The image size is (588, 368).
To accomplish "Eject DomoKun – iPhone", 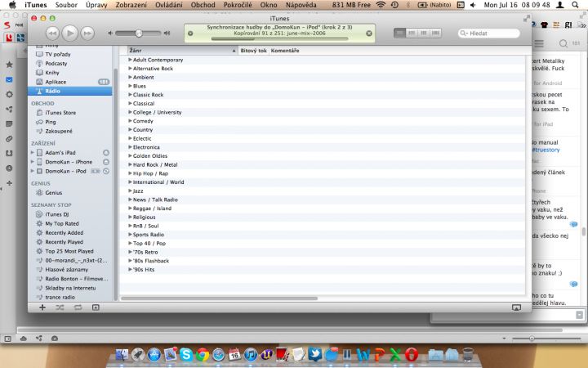I will [x=106, y=162].
